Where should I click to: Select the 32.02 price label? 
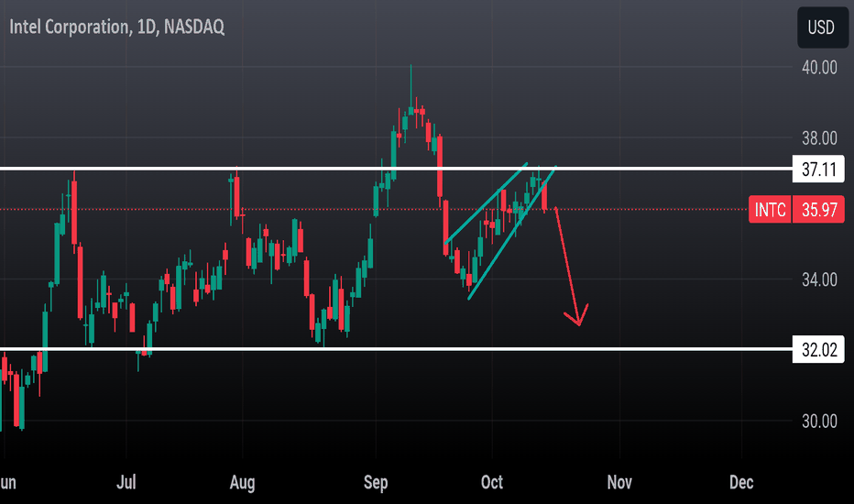[x=818, y=349]
